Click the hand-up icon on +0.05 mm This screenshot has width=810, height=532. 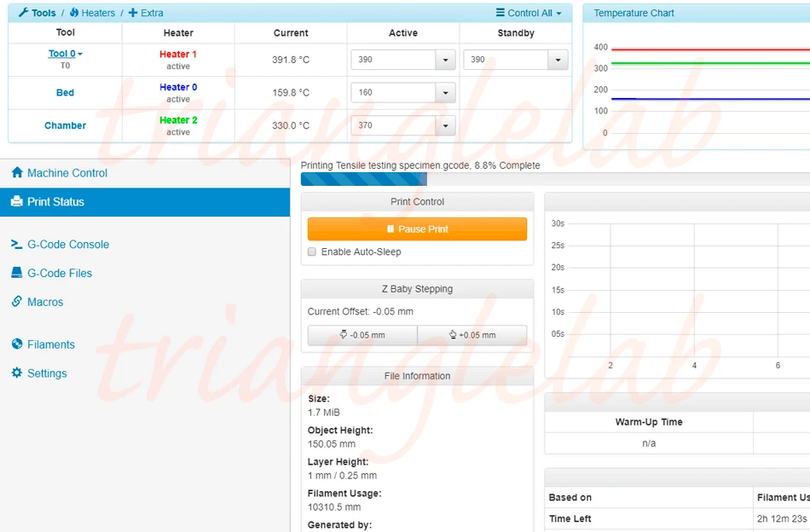(x=453, y=334)
